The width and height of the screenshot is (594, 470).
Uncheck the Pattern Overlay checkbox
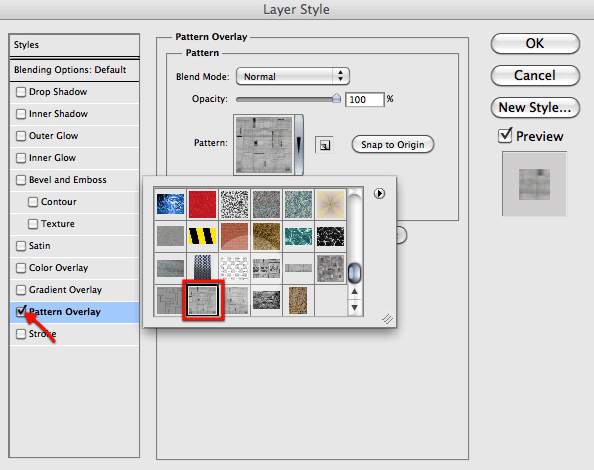pyautogui.click(x=21, y=312)
